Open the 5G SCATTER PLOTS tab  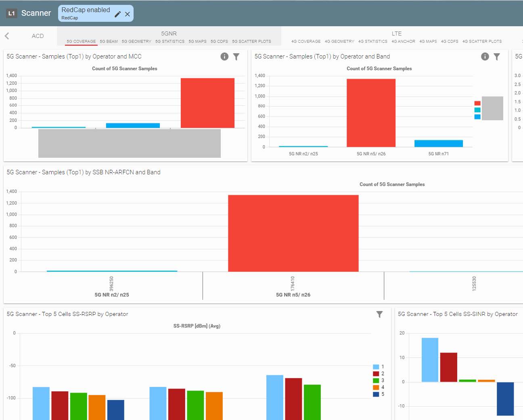point(251,42)
